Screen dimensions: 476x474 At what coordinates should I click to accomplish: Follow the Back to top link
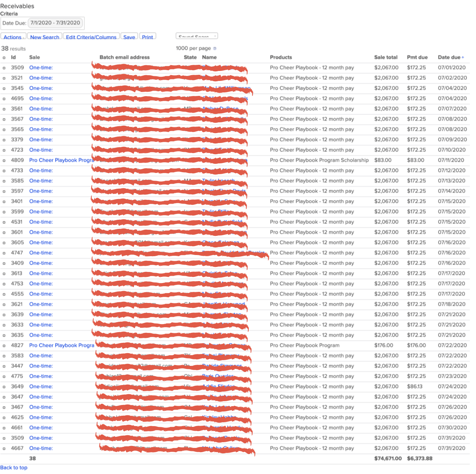point(14,467)
